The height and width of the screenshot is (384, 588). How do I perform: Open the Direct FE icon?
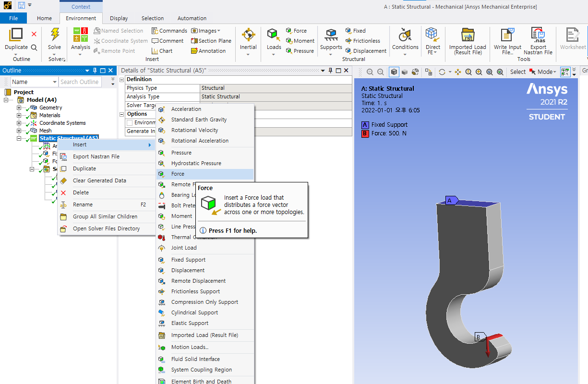coord(432,35)
